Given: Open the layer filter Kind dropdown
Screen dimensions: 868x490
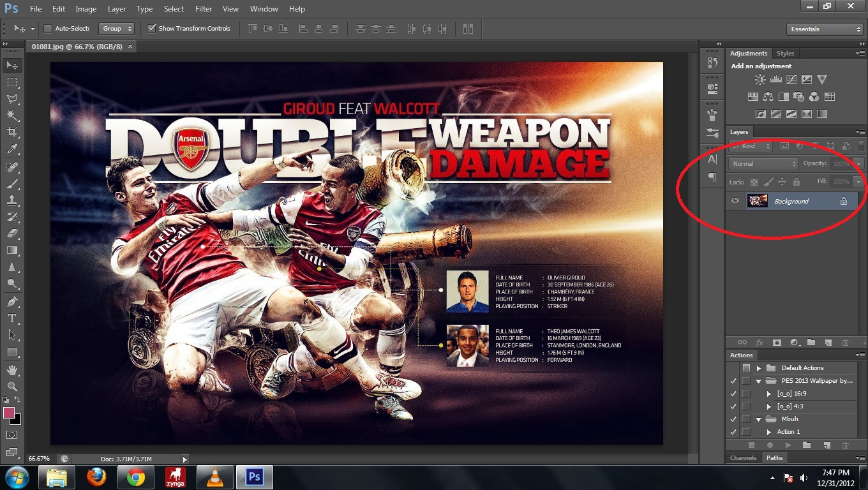Looking at the screenshot, I should [751, 146].
